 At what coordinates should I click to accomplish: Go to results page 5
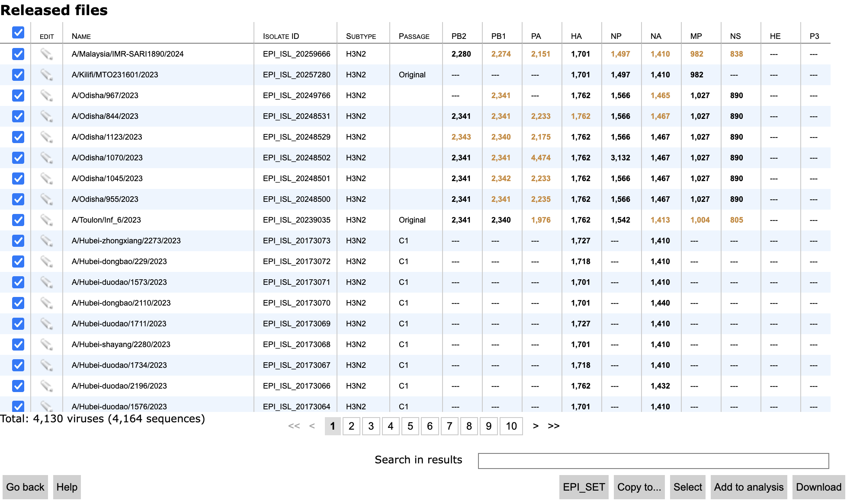click(x=410, y=426)
